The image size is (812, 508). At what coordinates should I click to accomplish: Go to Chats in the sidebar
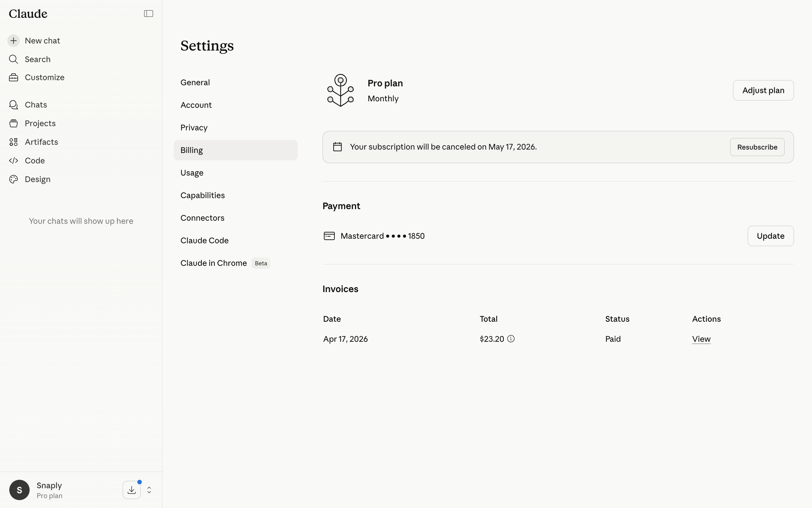coord(36,105)
